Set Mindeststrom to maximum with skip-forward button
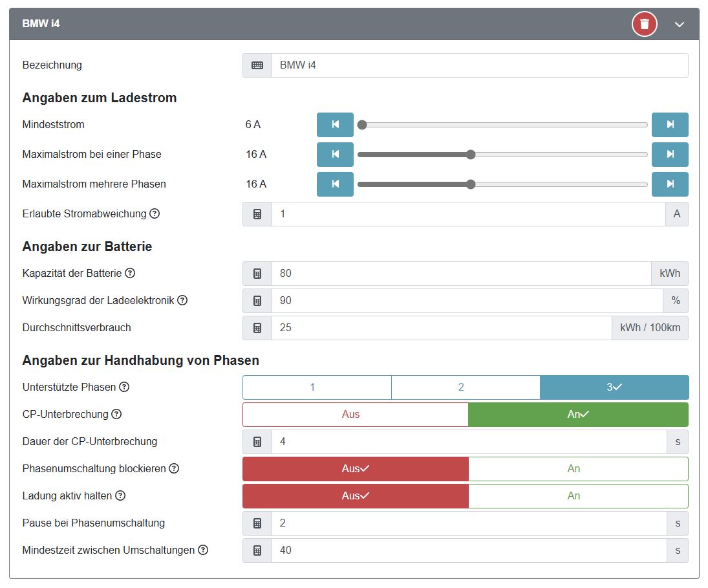The width and height of the screenshot is (708, 588). coord(670,125)
